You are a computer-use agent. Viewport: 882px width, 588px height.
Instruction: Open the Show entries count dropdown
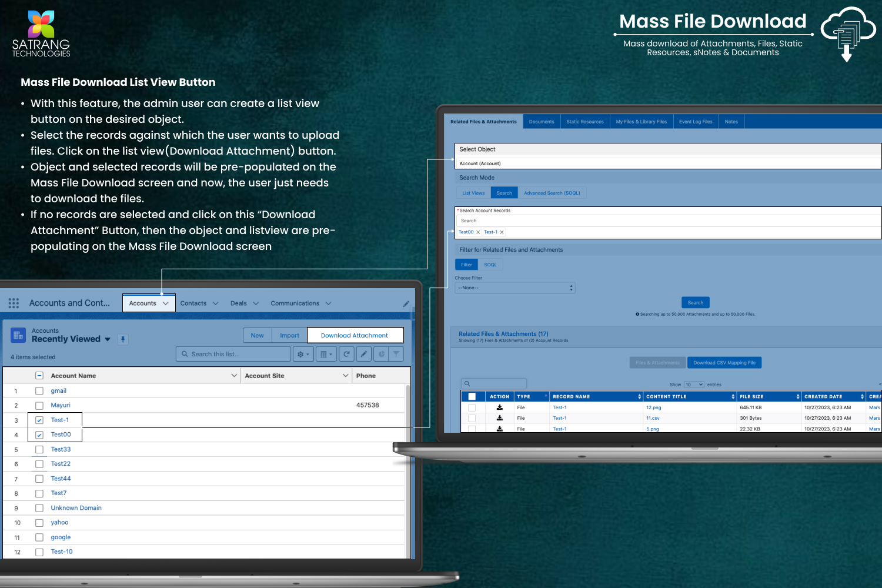[x=694, y=385]
